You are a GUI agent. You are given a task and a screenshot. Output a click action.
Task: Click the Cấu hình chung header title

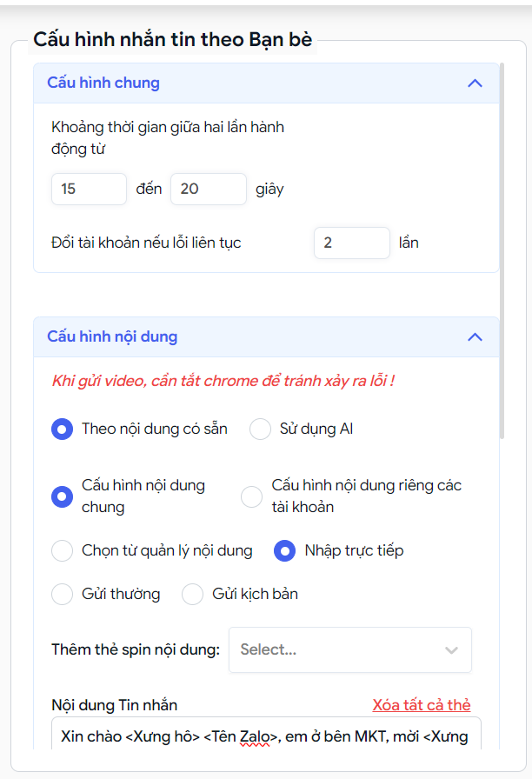coord(103,83)
